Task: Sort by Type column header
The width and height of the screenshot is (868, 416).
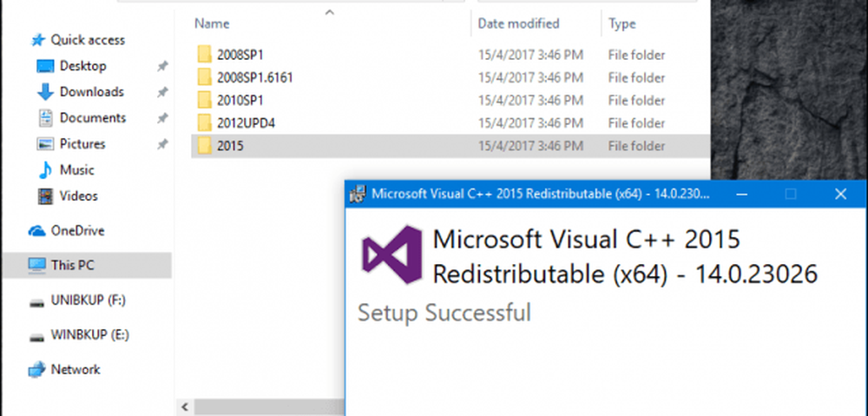Action: (621, 23)
